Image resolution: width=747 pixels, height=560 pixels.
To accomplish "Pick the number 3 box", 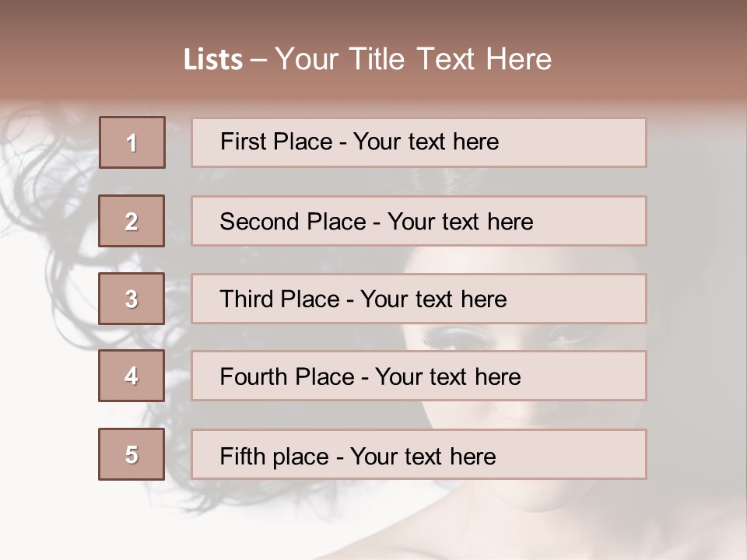I will pos(132,299).
